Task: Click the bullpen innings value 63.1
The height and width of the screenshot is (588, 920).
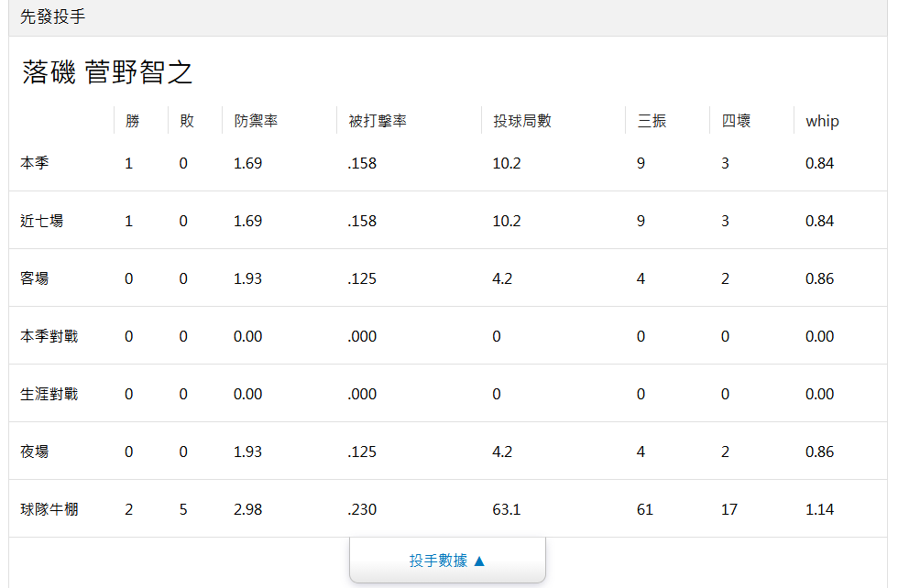Action: tap(507, 509)
